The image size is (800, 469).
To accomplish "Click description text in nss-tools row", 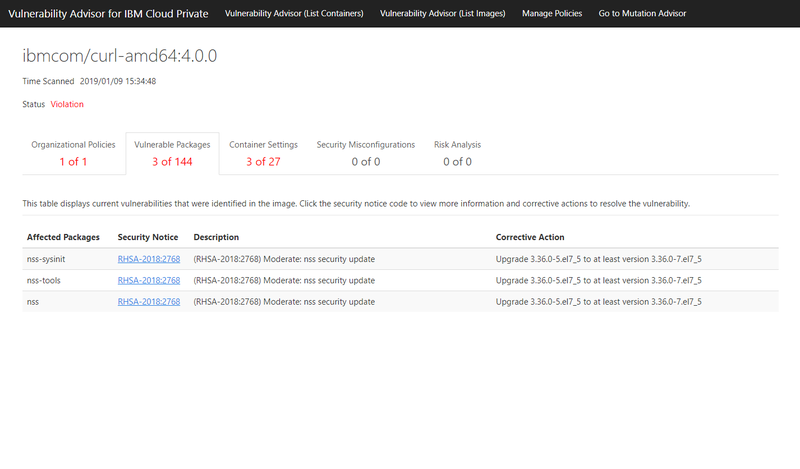I will pos(284,280).
